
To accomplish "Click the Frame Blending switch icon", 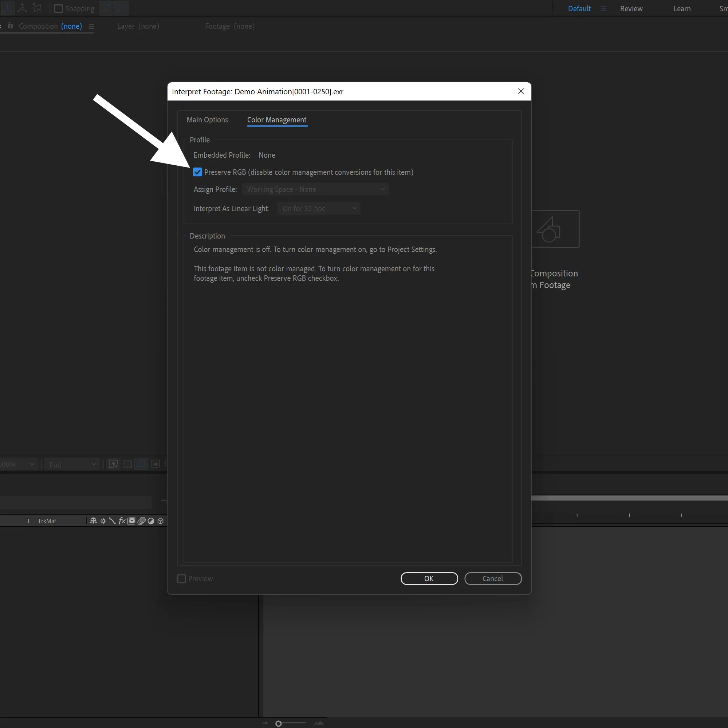I will coord(131,521).
